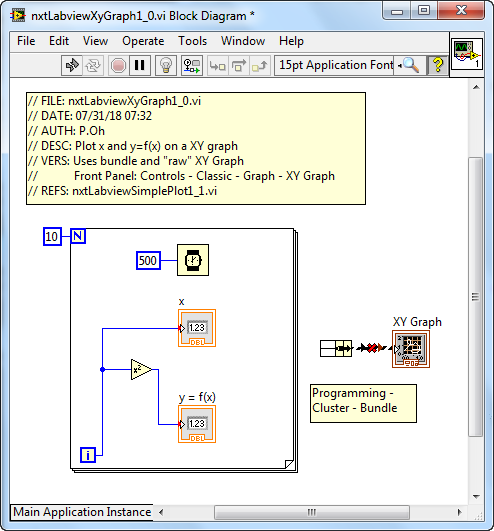This screenshot has width=494, height=531.
Task: Show Context Help question mark
Action: click(438, 65)
